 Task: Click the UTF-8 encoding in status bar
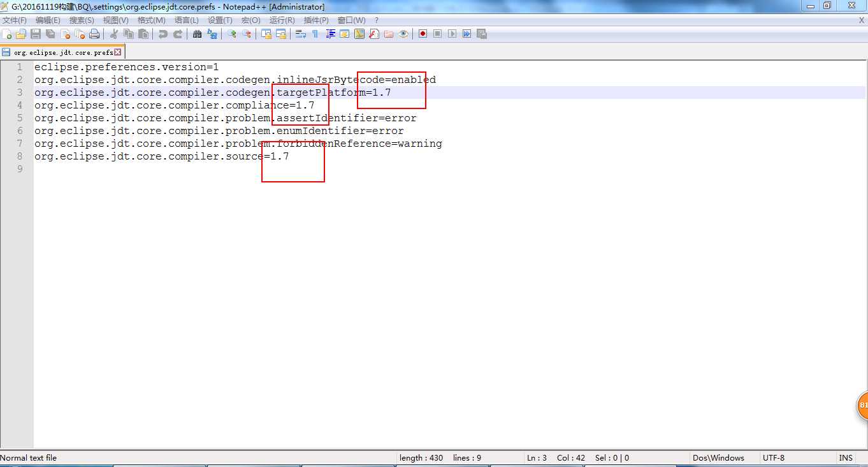(774, 457)
